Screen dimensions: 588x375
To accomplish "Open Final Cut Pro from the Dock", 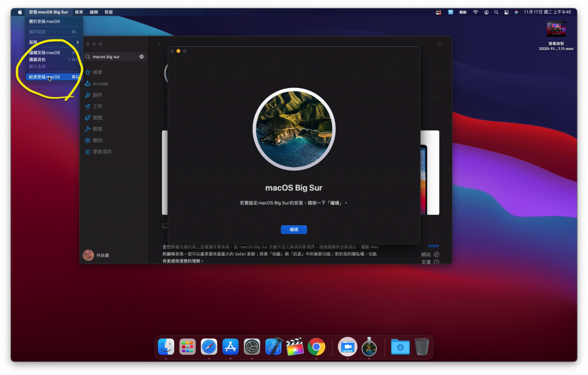I will coord(295,347).
